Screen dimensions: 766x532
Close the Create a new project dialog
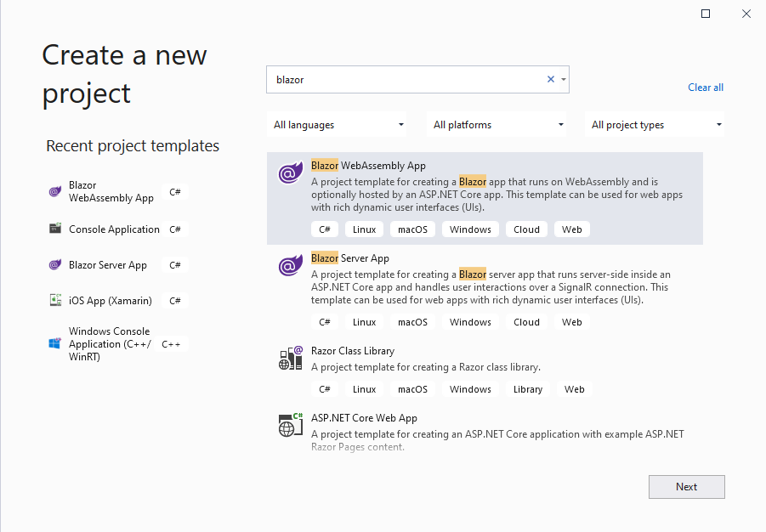tap(746, 14)
